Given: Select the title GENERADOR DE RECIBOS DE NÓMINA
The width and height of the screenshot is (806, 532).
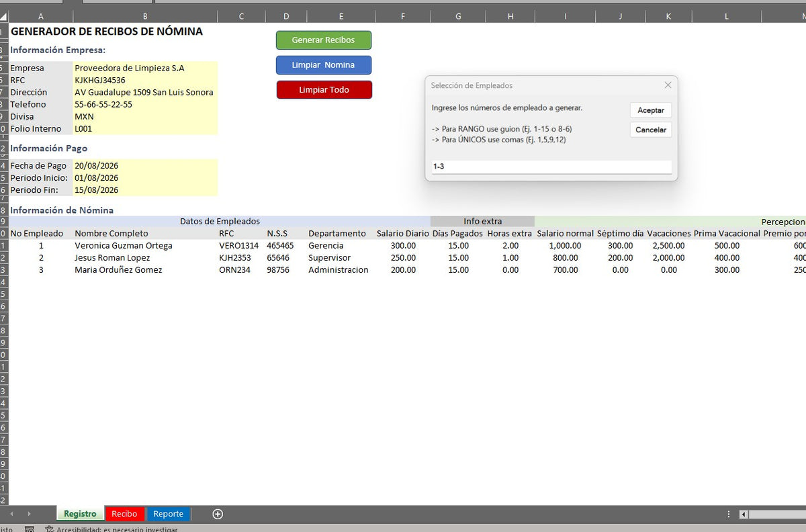Looking at the screenshot, I should [107, 31].
